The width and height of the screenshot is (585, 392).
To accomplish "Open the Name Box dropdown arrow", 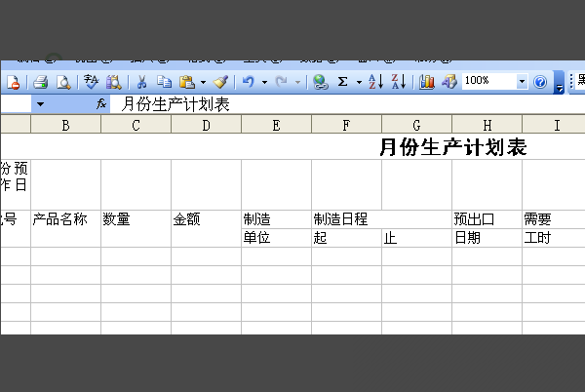I will [x=40, y=104].
